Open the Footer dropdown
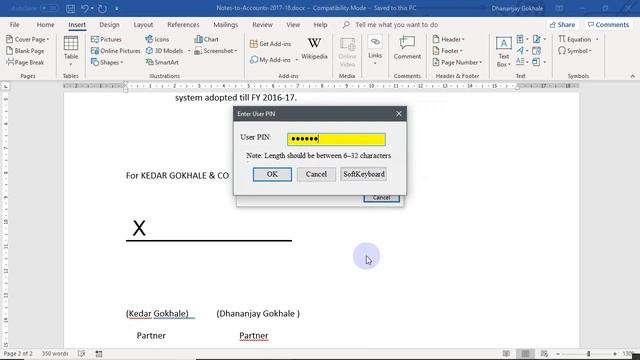The width and height of the screenshot is (640, 360). click(x=447, y=51)
